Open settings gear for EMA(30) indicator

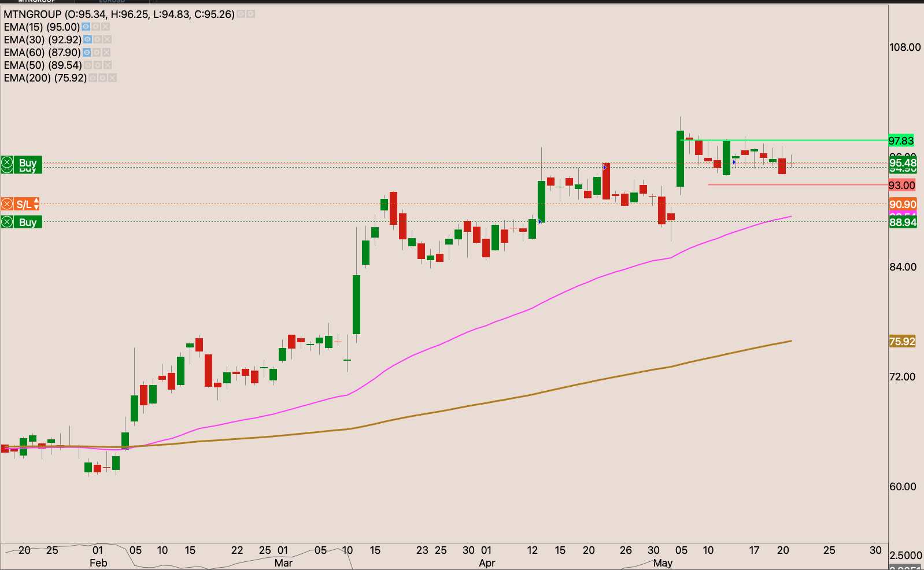point(98,40)
